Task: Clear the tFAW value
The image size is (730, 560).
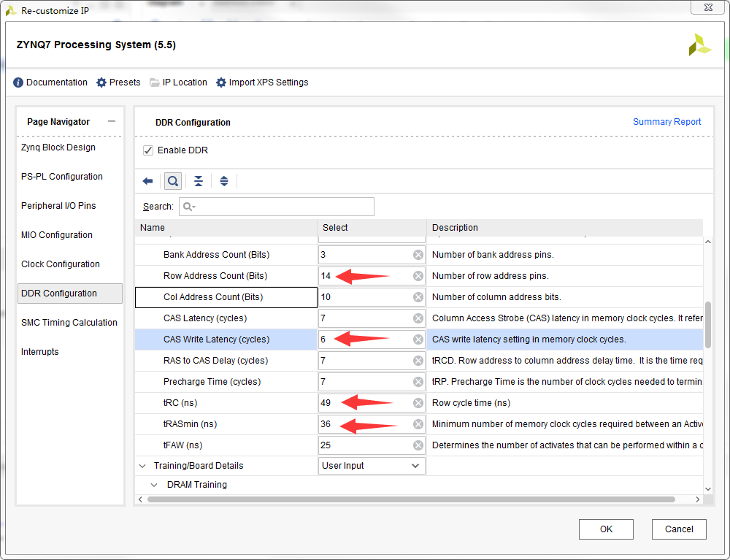Action: click(418, 445)
